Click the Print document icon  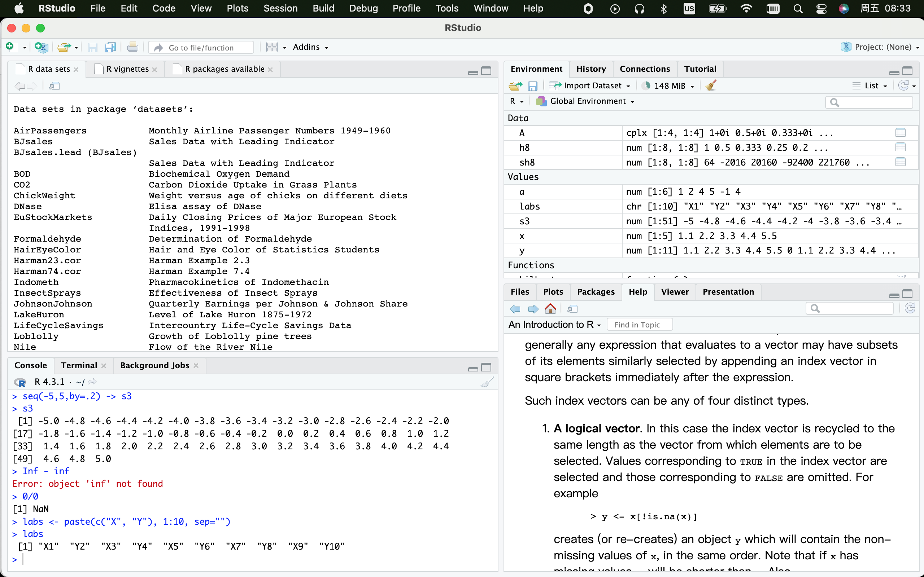[132, 47]
